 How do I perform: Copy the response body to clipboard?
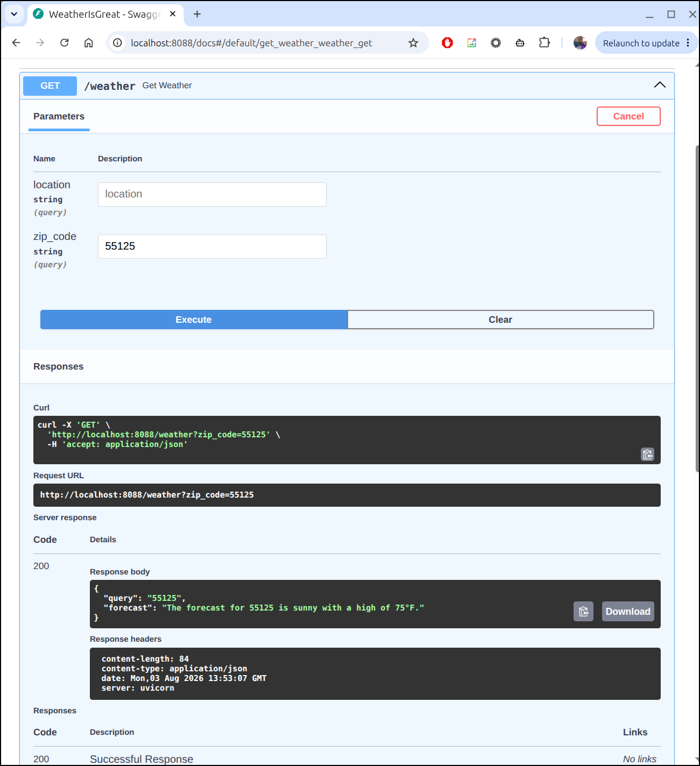pyautogui.click(x=583, y=611)
